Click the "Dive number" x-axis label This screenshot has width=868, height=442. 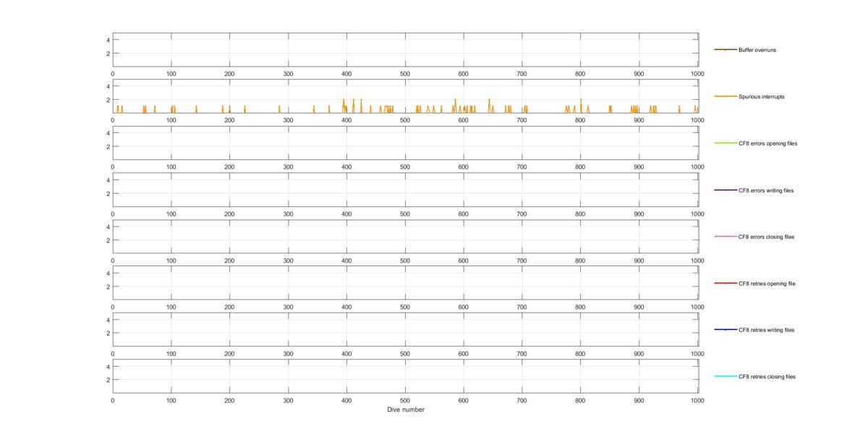406,409
